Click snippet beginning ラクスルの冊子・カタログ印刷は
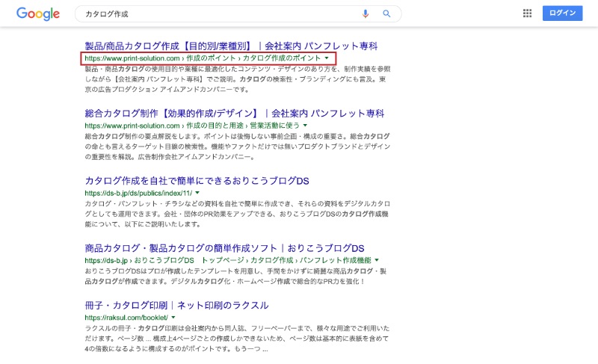 coord(237,339)
